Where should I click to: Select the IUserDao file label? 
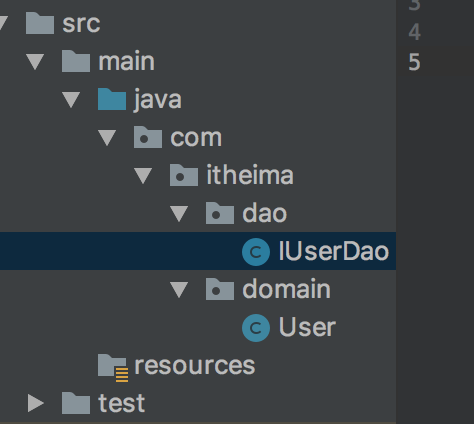pos(334,251)
